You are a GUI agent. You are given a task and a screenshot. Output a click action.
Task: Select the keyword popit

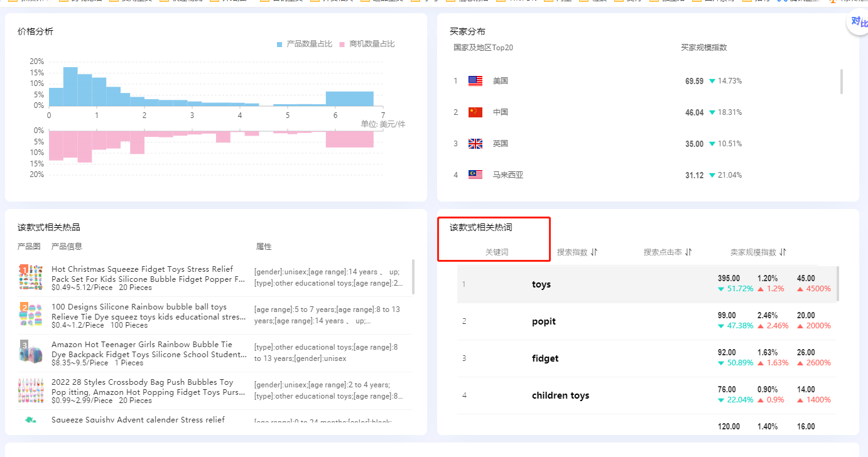point(543,321)
